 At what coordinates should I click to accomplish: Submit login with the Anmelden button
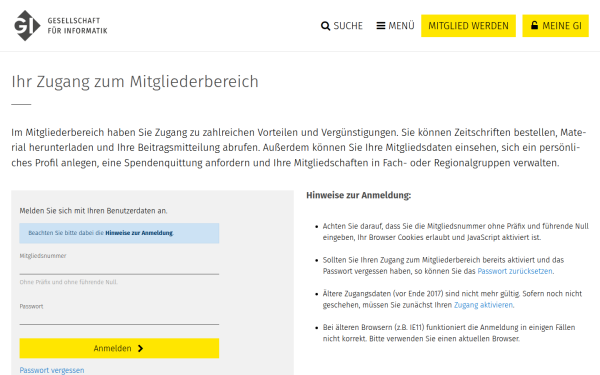click(119, 348)
